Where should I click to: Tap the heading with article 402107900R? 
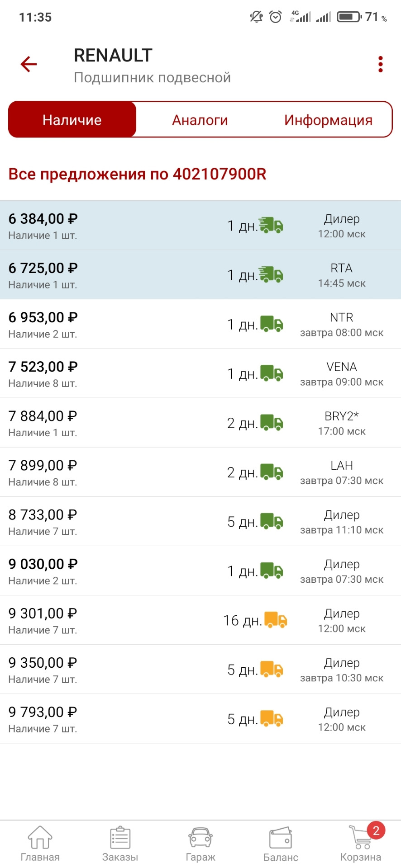(137, 174)
